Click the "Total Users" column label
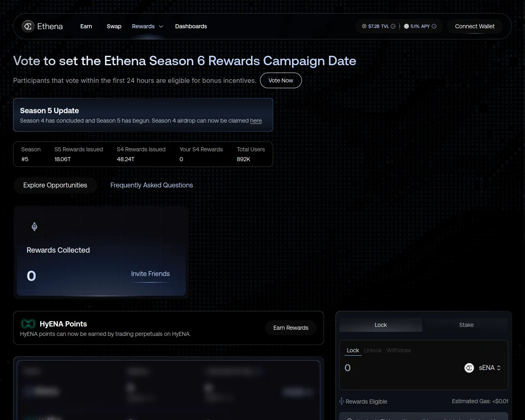Image resolution: width=525 pixels, height=420 pixels. 251,149
